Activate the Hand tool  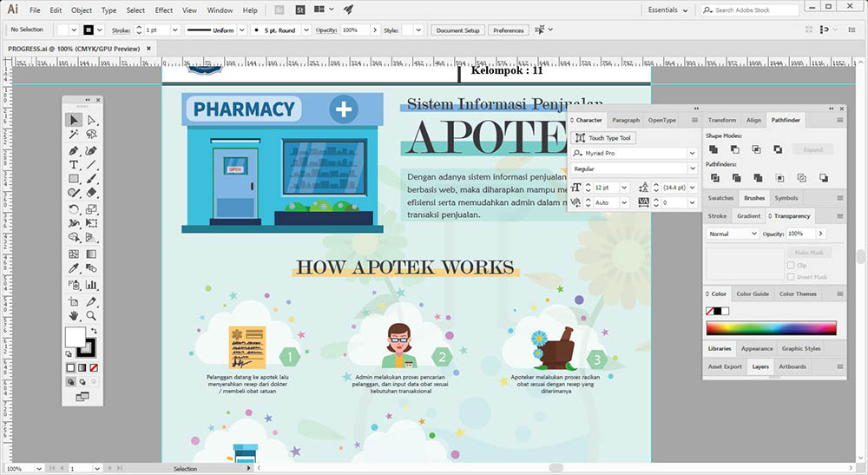(74, 315)
